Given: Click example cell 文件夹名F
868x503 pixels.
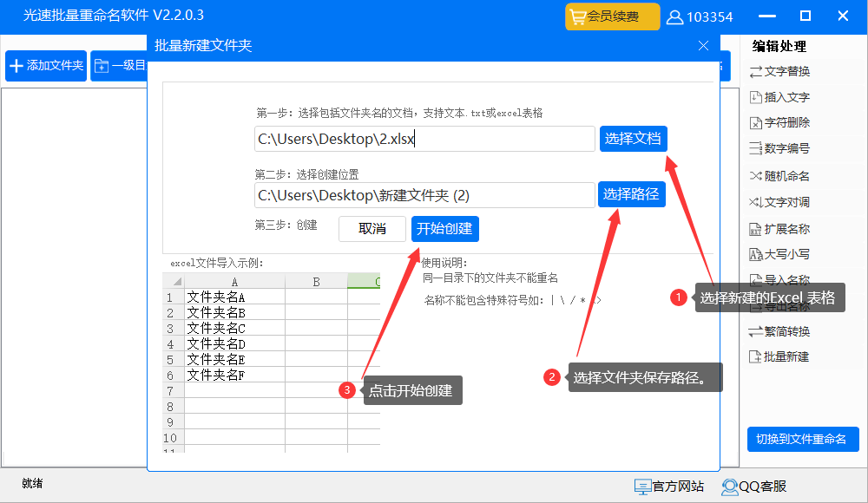Looking at the screenshot, I should point(234,375).
